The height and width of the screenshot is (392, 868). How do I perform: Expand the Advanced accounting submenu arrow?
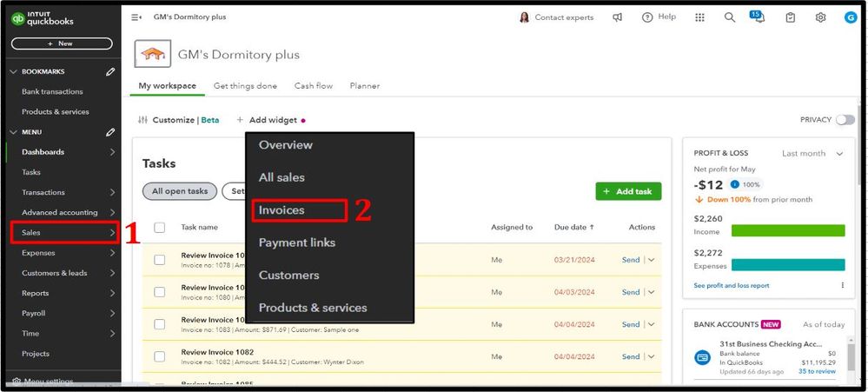click(x=112, y=213)
